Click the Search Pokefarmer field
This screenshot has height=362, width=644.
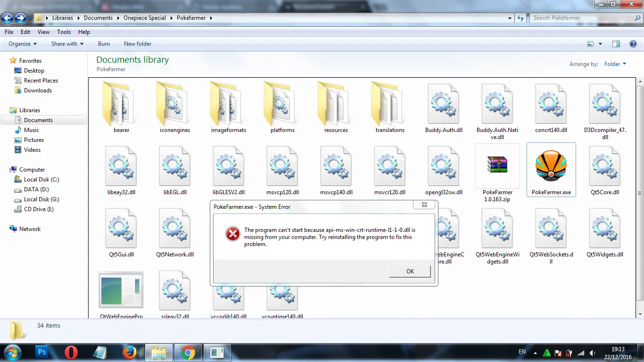[585, 18]
